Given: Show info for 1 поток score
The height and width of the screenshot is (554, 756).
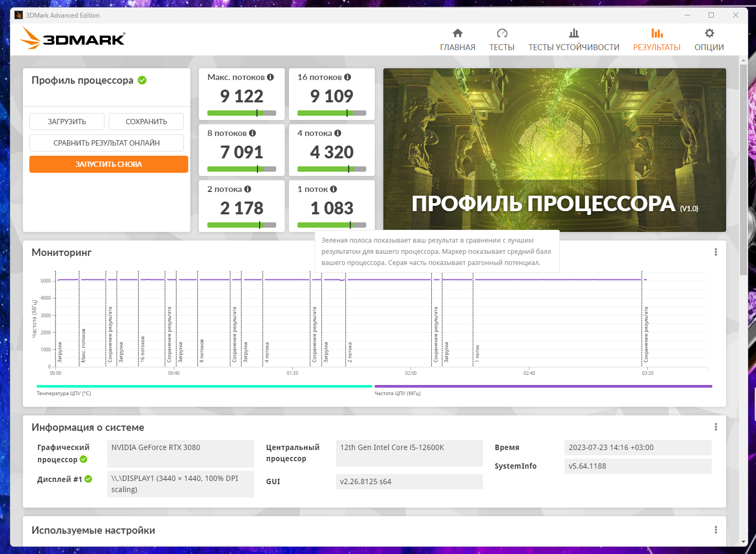Looking at the screenshot, I should click(x=334, y=189).
